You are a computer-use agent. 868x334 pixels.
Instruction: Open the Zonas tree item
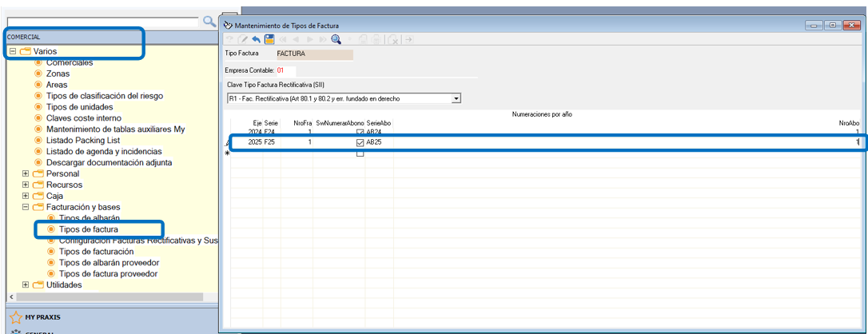pyautogui.click(x=58, y=74)
